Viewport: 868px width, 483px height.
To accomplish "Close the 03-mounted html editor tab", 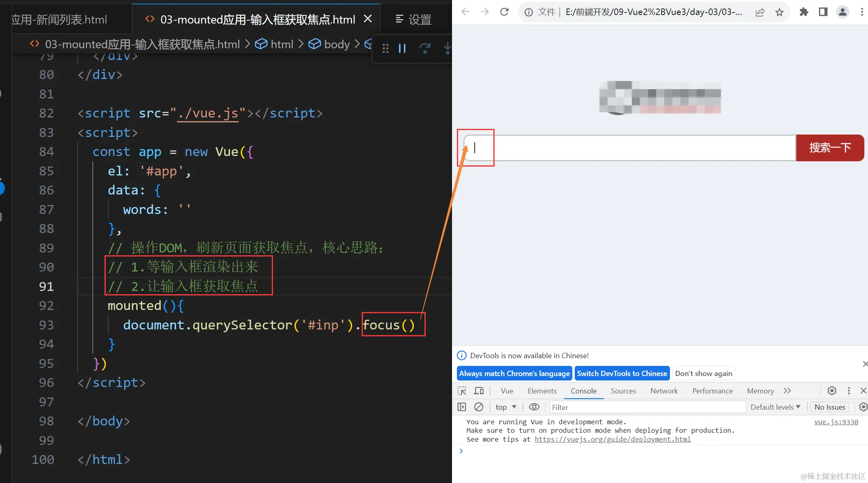I will pyautogui.click(x=368, y=19).
